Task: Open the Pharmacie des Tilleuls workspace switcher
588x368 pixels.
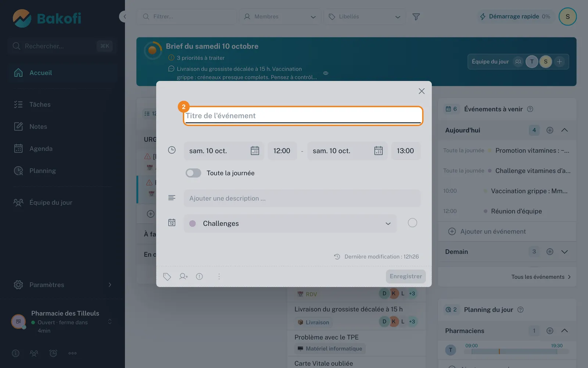Action: point(62,322)
